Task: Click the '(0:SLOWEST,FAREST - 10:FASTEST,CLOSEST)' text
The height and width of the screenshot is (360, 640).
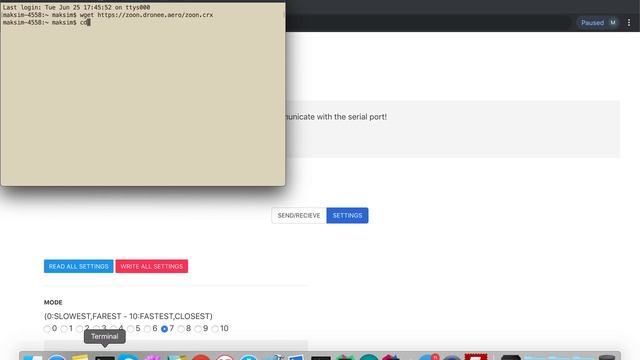Action: point(128,316)
